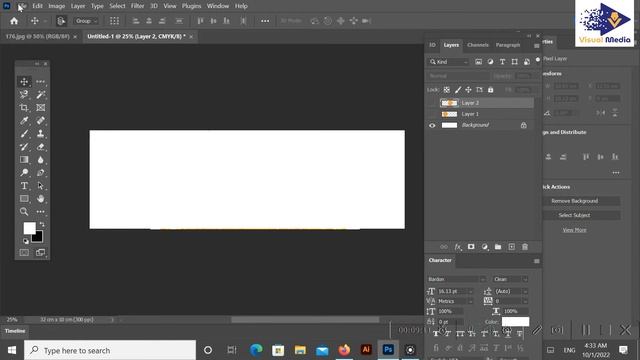The width and height of the screenshot is (640, 360).
Task: Select the Move tool in toolbox
Action: 24,82
